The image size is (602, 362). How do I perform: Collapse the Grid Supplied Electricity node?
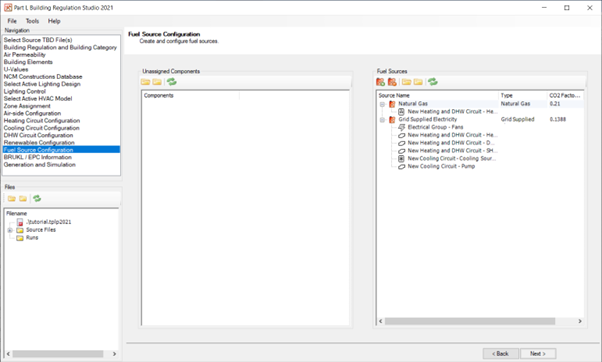coord(382,120)
